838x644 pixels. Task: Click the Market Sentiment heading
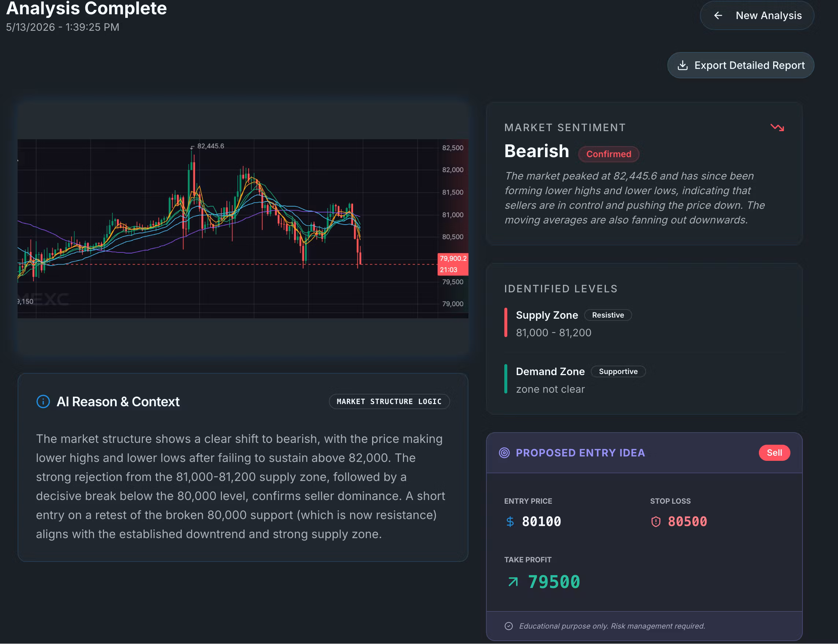tap(565, 127)
